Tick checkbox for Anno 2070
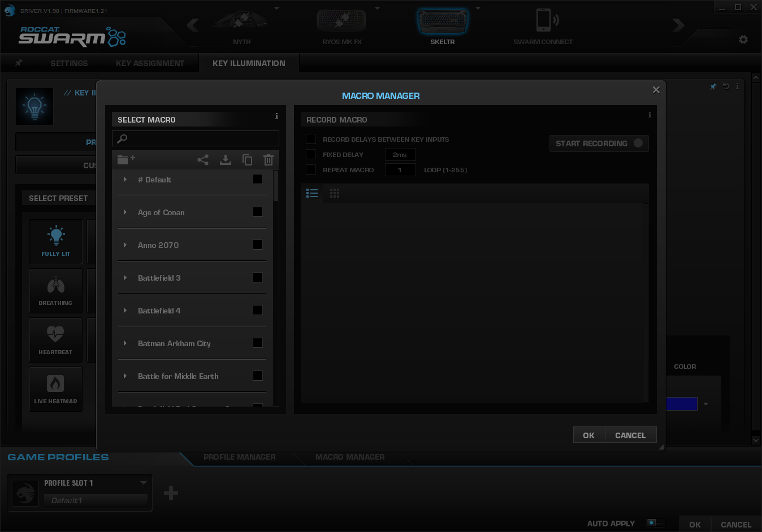The image size is (762, 532). [258, 245]
